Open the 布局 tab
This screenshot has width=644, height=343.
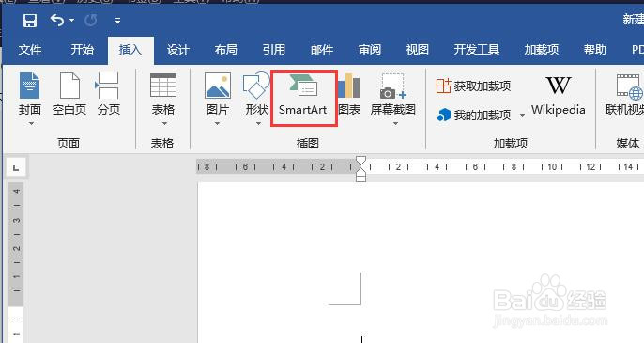pos(226,50)
